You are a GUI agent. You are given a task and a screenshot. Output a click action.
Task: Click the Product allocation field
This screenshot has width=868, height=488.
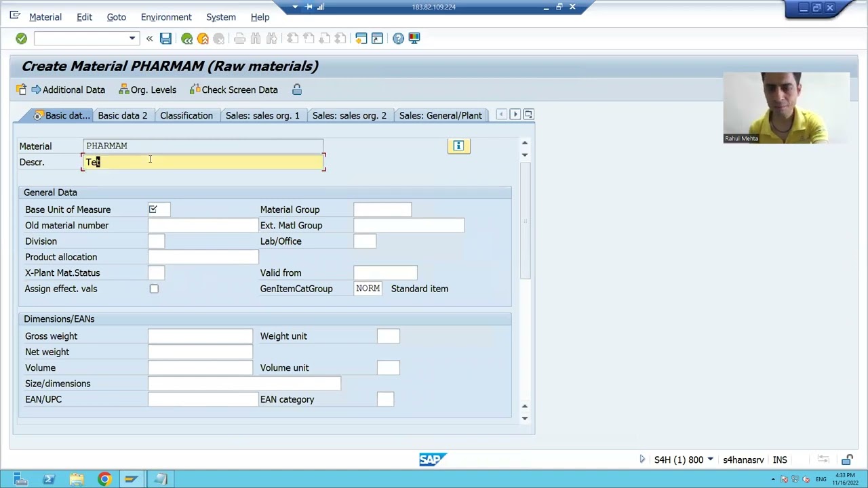[x=203, y=257]
